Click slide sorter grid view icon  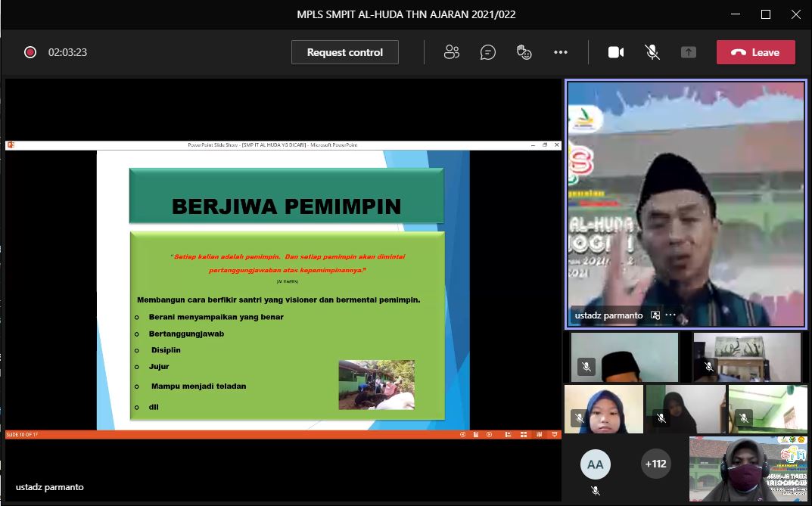(x=522, y=434)
